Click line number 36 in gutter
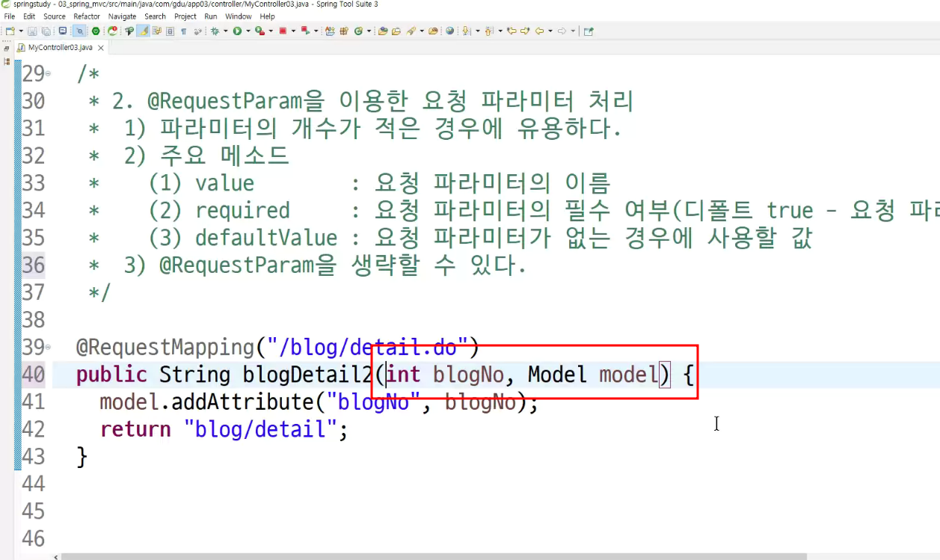Screen dimensions: 940x560 (x=34, y=265)
